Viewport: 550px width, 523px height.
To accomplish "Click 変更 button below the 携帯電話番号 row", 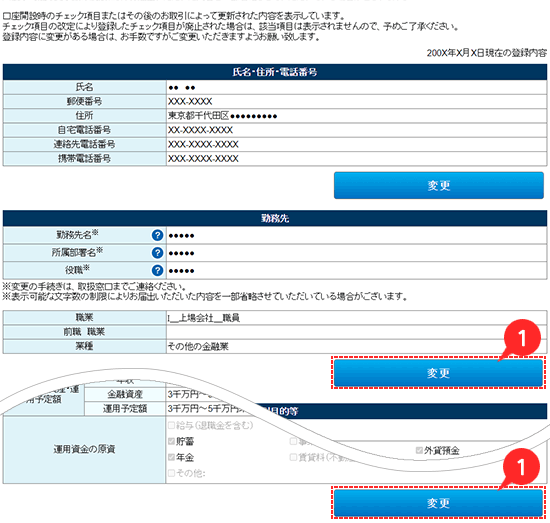I will (438, 185).
